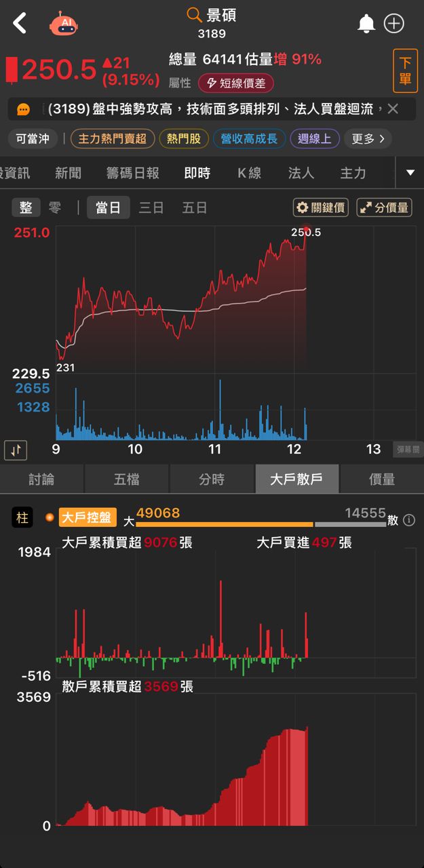Open 關鍵價 key price settings
The width and height of the screenshot is (424, 868).
point(320,208)
